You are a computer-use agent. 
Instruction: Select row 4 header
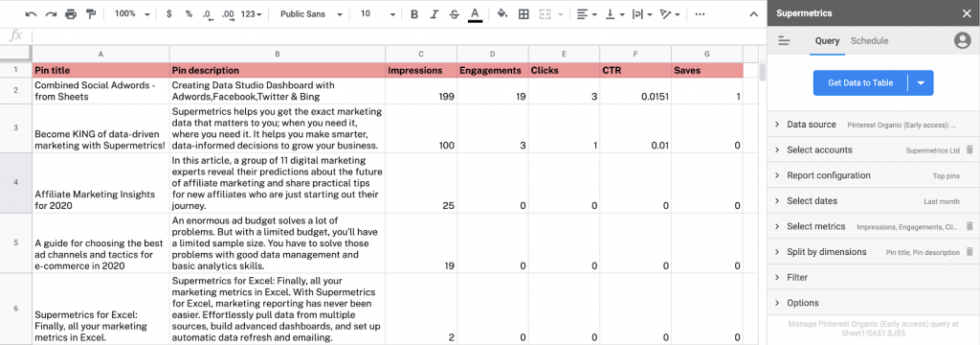click(15, 183)
